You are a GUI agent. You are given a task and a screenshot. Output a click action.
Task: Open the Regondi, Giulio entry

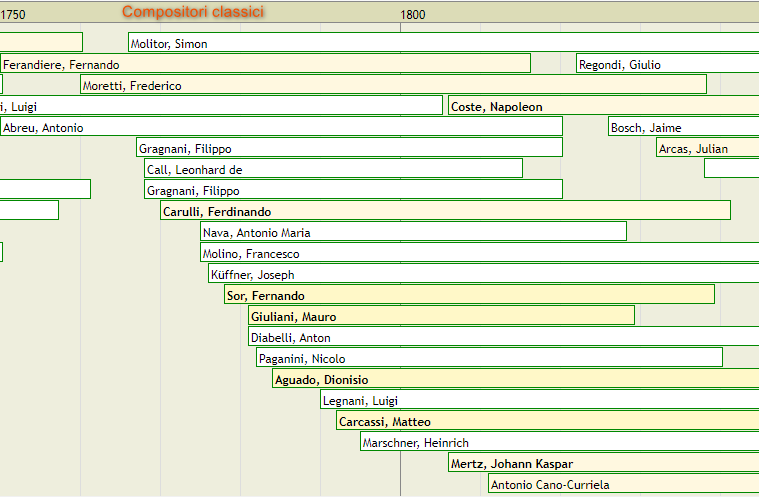[668, 63]
